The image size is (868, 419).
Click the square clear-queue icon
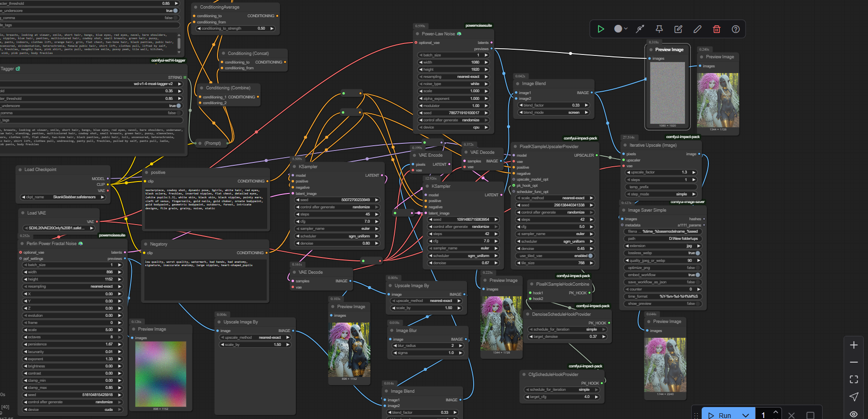(810, 415)
